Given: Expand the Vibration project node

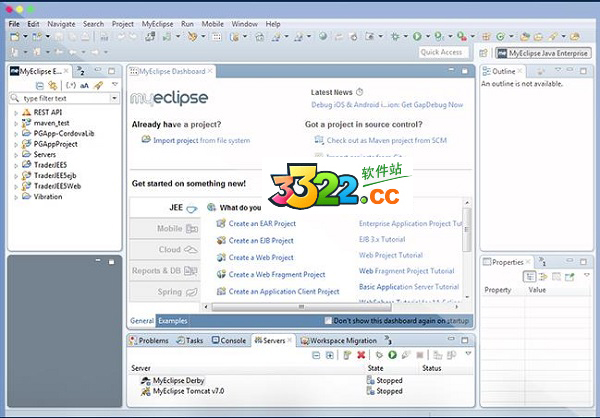Looking at the screenshot, I should pos(16,197).
